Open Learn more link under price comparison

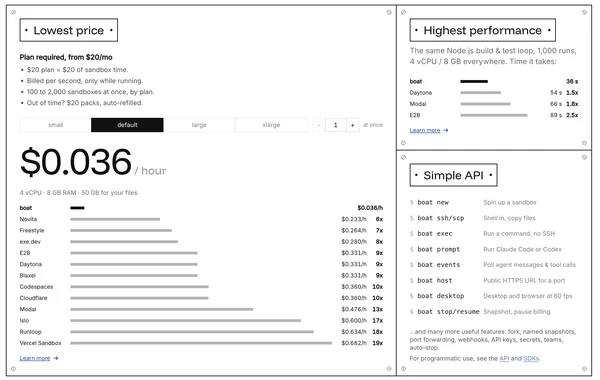tap(39, 358)
